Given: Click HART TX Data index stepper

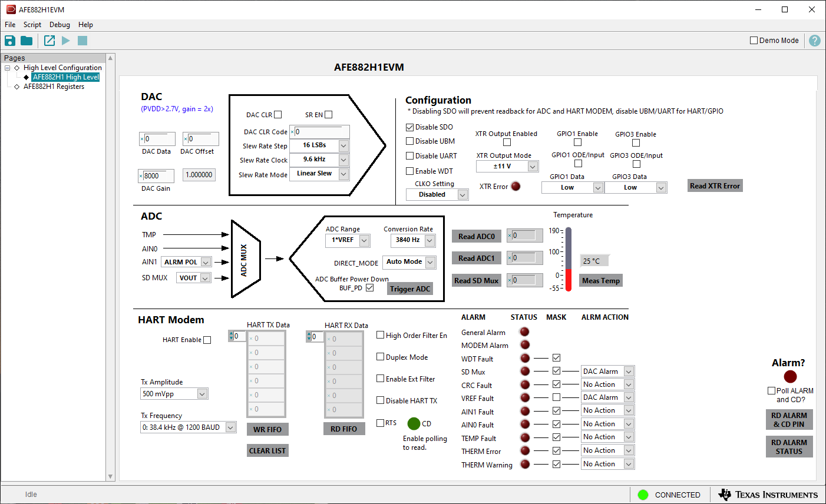Looking at the screenshot, I should [x=231, y=336].
